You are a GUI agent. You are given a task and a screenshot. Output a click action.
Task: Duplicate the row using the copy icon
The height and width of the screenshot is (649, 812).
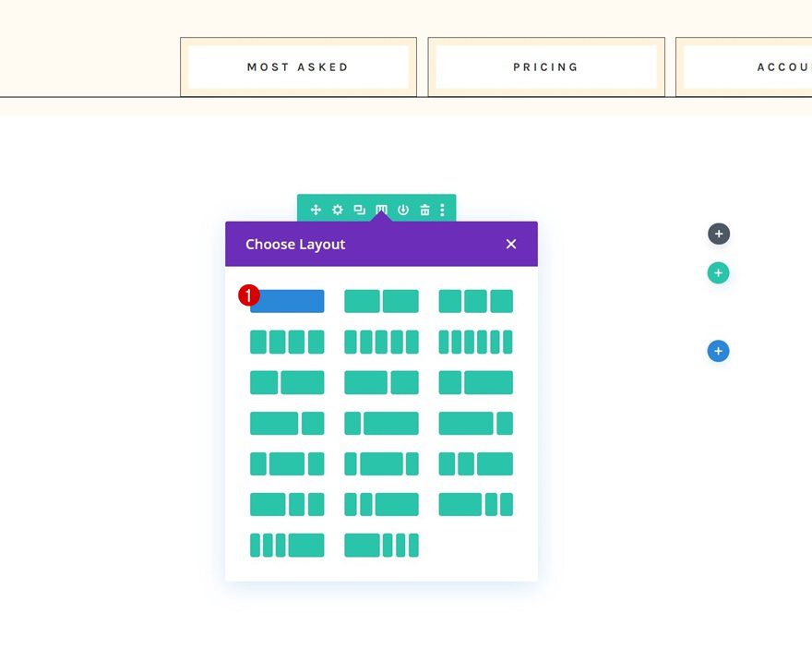point(359,210)
